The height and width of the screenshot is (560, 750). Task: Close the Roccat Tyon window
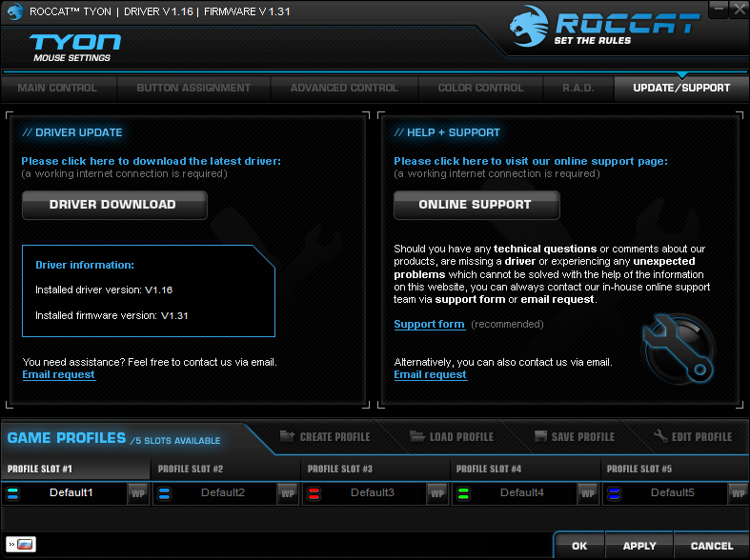[740, 10]
